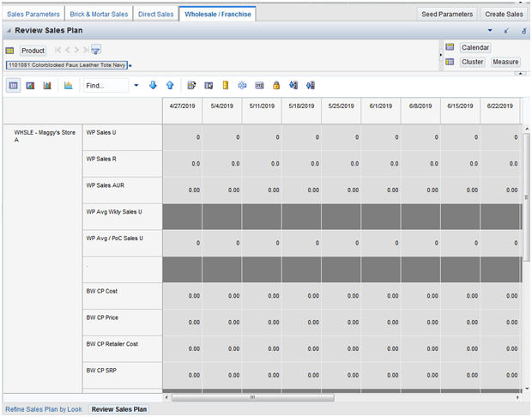The width and height of the screenshot is (532, 417).
Task: Click the Product dimension button
Action: pos(33,51)
